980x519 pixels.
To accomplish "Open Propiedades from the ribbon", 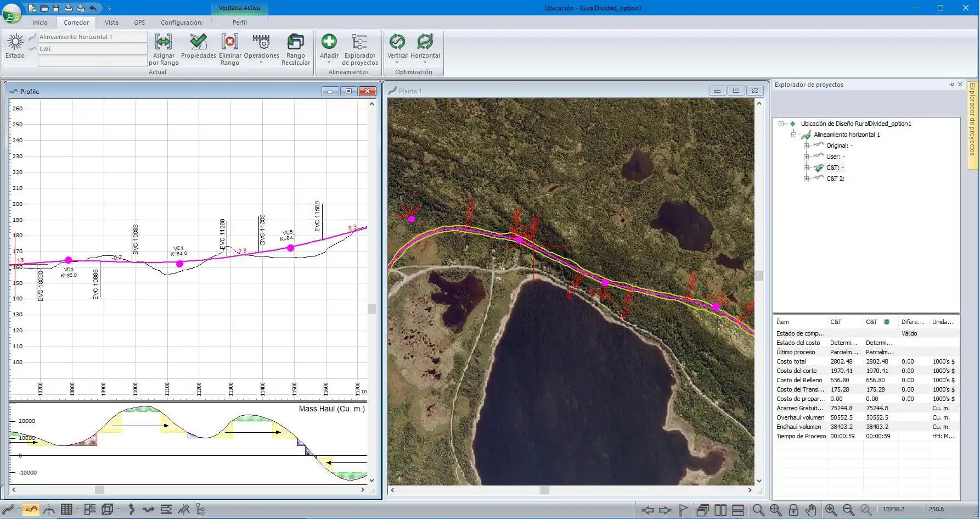I will pos(198,43).
